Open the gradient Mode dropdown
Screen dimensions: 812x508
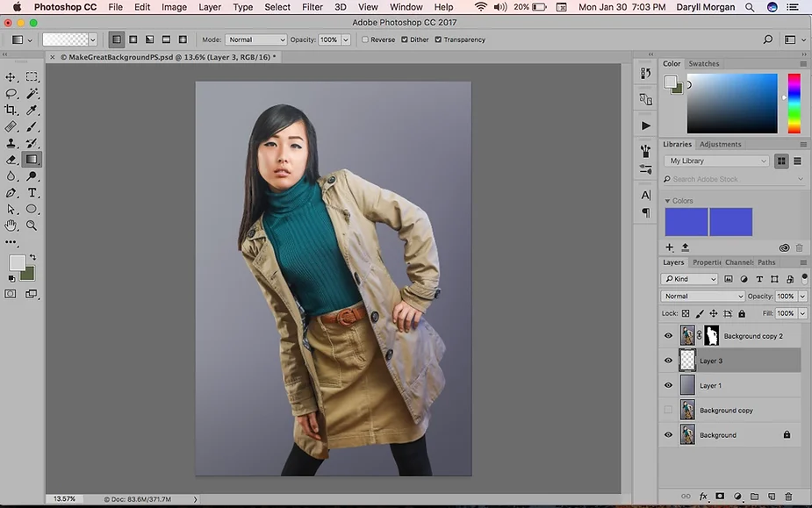tap(255, 39)
